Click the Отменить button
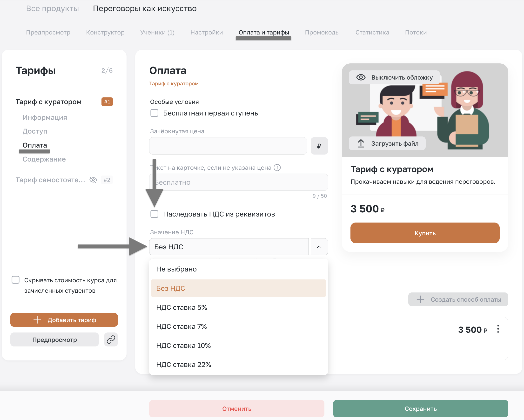Screen dimensions: 524x420 (236, 409)
